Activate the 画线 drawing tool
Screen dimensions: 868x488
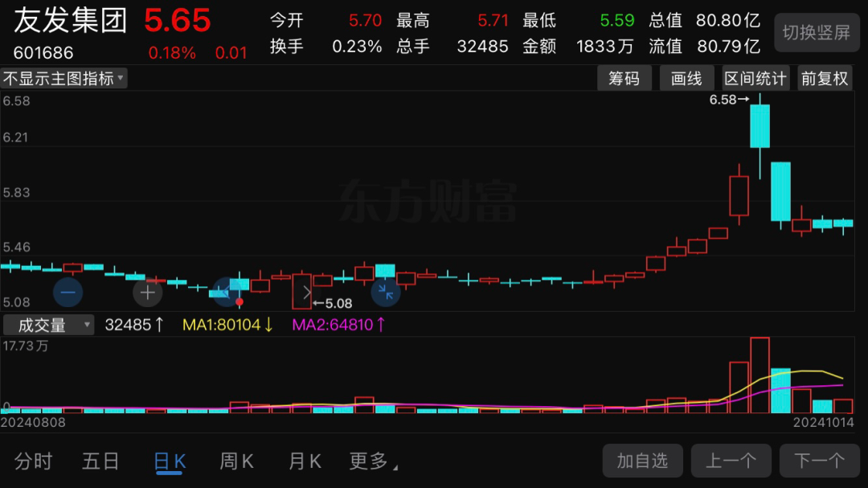click(x=686, y=79)
